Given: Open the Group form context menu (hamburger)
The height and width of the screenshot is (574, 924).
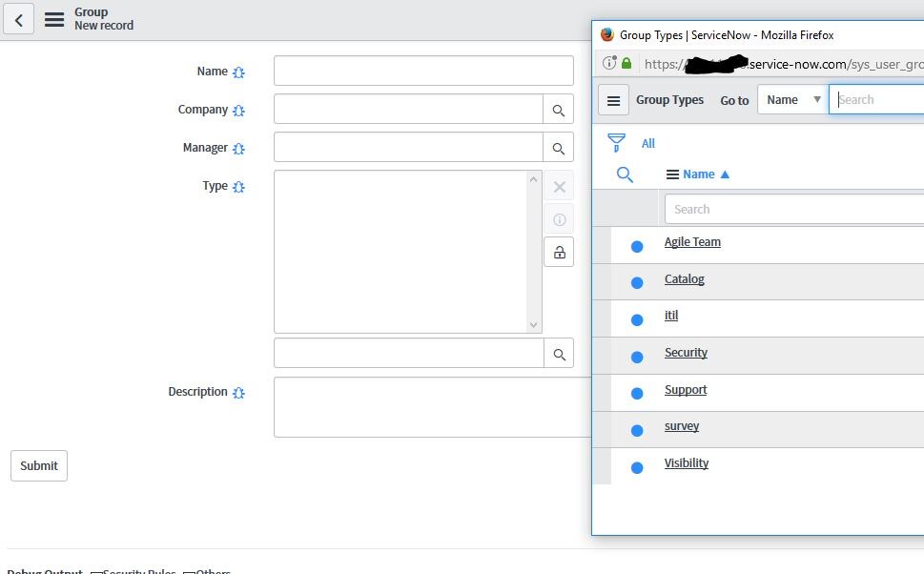Looking at the screenshot, I should point(55,19).
